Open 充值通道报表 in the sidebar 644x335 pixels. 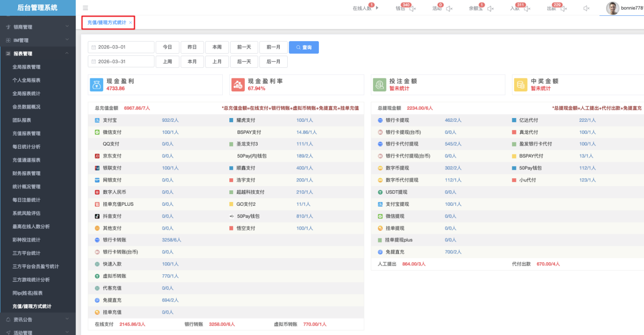pyautogui.click(x=26, y=160)
